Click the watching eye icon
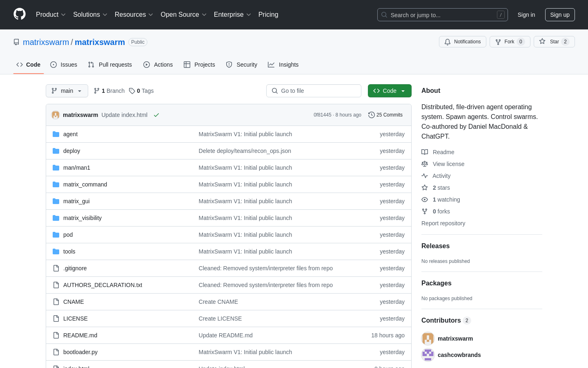This screenshot has width=588, height=368. click(x=425, y=200)
